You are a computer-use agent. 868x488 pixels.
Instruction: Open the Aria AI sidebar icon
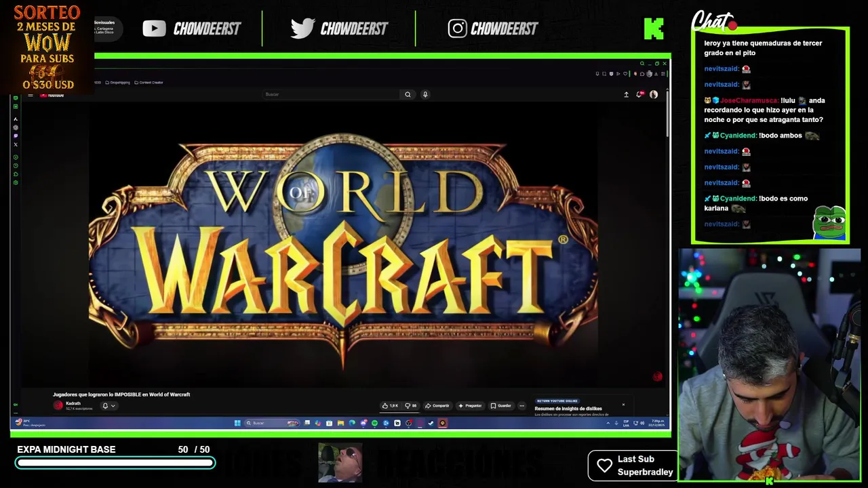pyautogui.click(x=16, y=119)
